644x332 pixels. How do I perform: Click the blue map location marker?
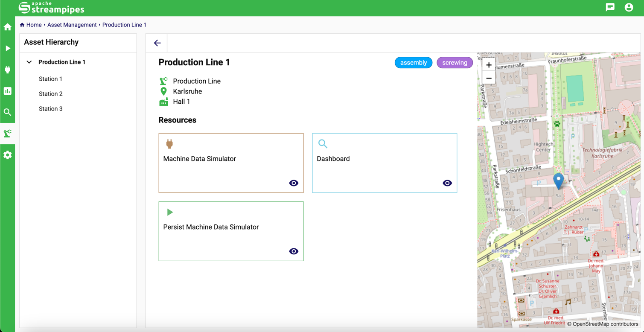(558, 180)
